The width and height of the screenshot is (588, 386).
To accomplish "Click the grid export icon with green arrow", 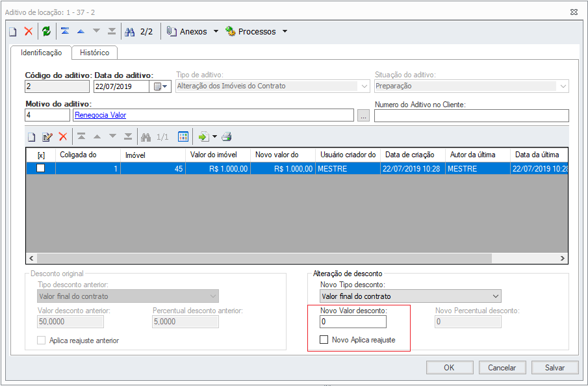I will (x=203, y=137).
